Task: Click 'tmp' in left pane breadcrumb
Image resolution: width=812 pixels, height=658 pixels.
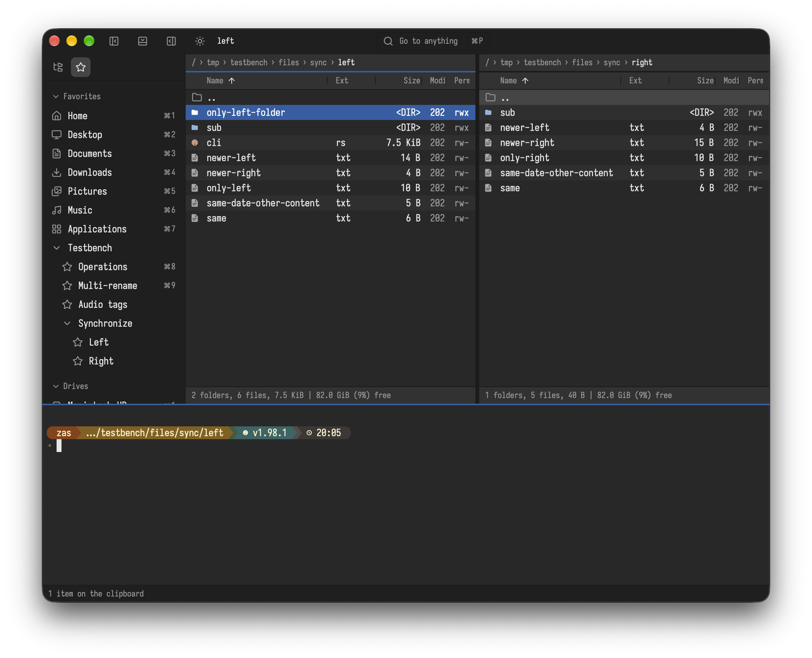Action: point(213,63)
